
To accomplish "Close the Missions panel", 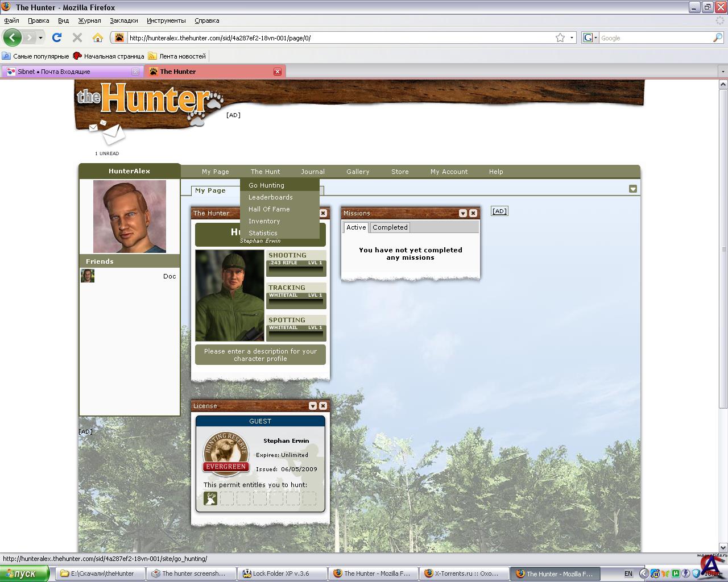I will click(x=473, y=213).
